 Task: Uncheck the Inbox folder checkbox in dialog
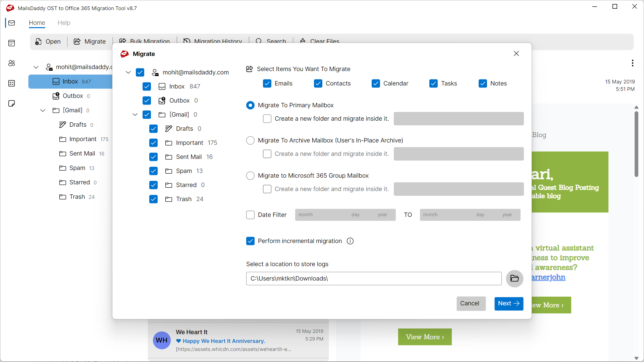click(147, 86)
